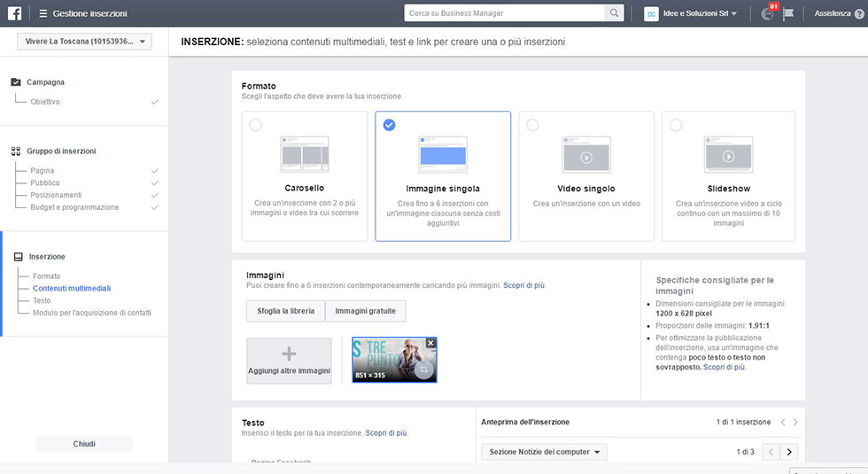Image resolution: width=868 pixels, height=474 pixels.
Task: Jump to Testo in sidebar
Action: point(42,300)
